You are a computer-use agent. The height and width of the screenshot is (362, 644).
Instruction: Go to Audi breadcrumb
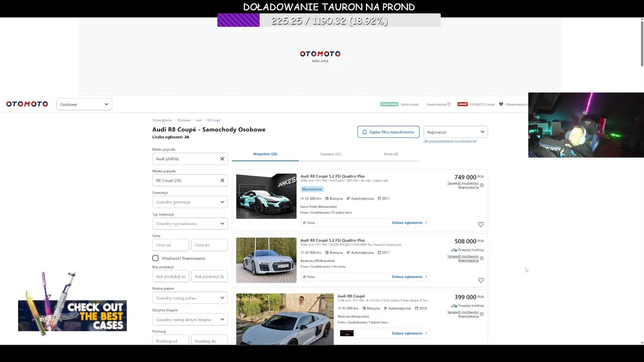pyautogui.click(x=199, y=120)
